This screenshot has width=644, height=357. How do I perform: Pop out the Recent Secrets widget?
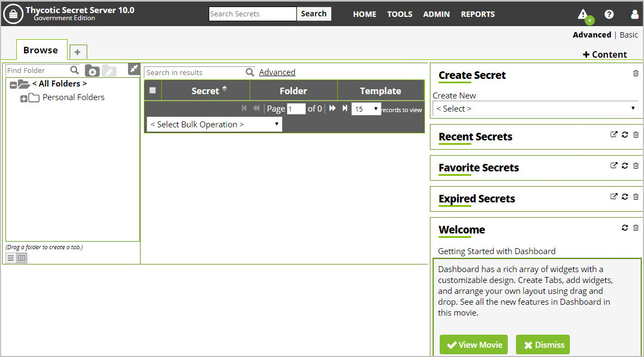click(x=613, y=134)
